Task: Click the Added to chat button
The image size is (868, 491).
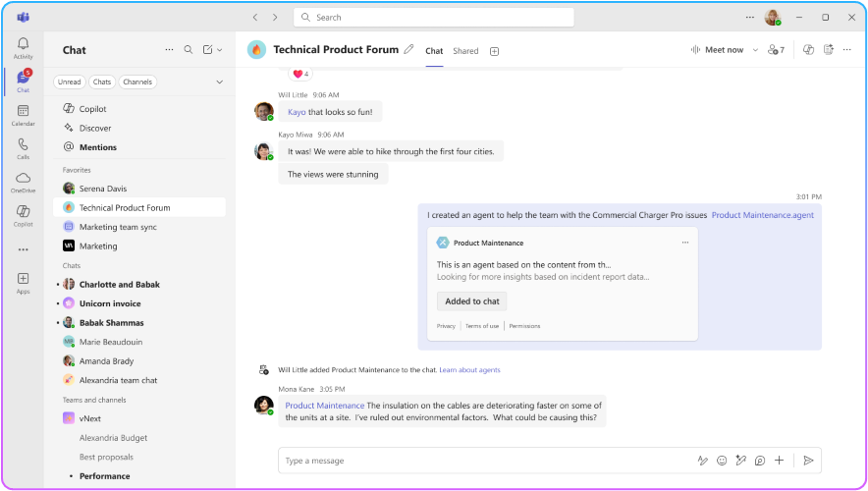Action: click(472, 301)
